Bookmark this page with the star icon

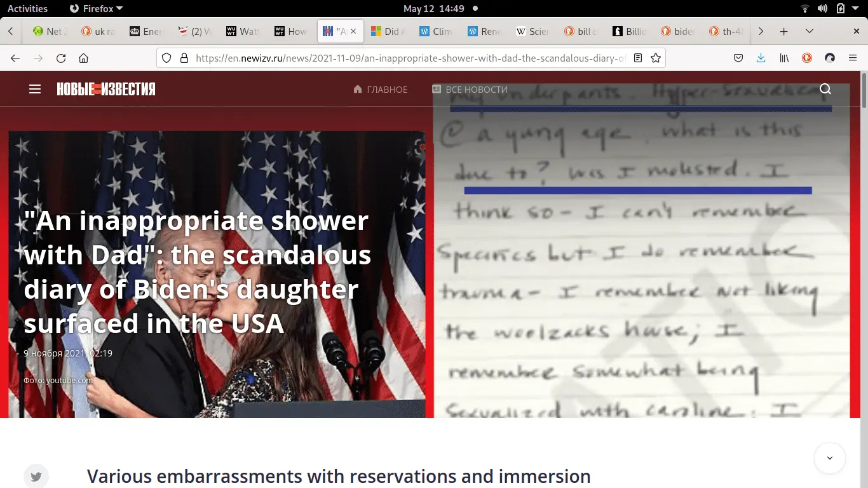(656, 58)
